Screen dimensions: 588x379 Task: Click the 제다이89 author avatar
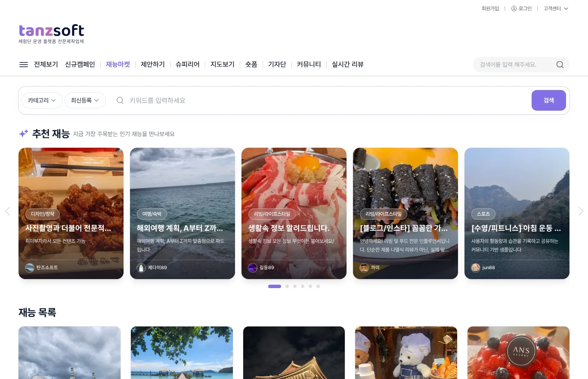[x=141, y=267]
